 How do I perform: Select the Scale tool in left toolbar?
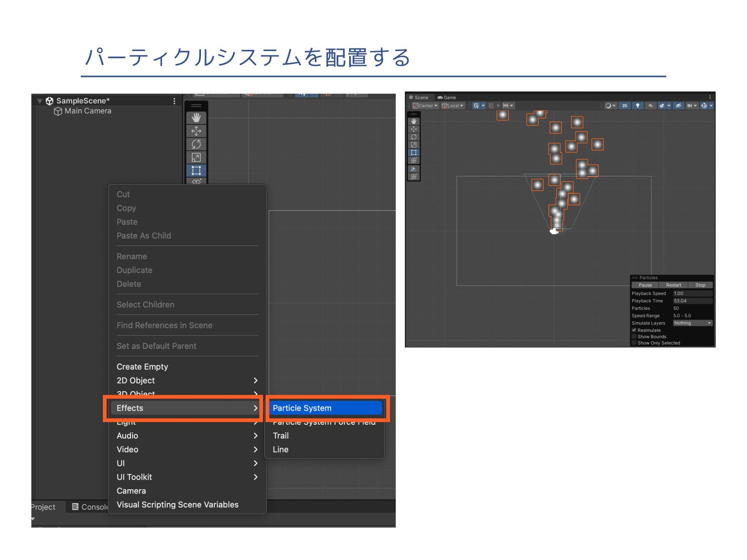pyautogui.click(x=196, y=157)
